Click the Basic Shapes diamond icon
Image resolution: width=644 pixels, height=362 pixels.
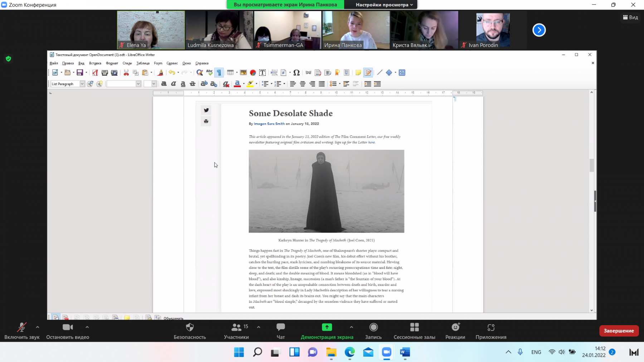pos(389,73)
